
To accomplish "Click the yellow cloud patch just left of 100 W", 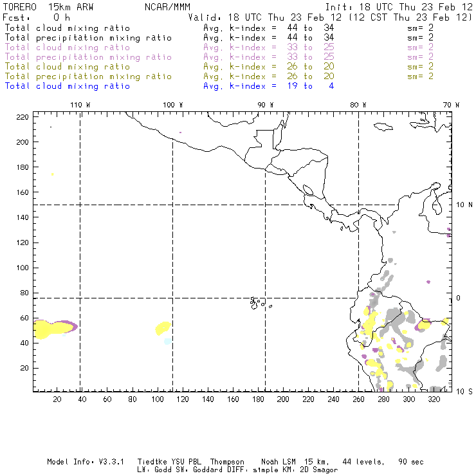I will click(163, 328).
